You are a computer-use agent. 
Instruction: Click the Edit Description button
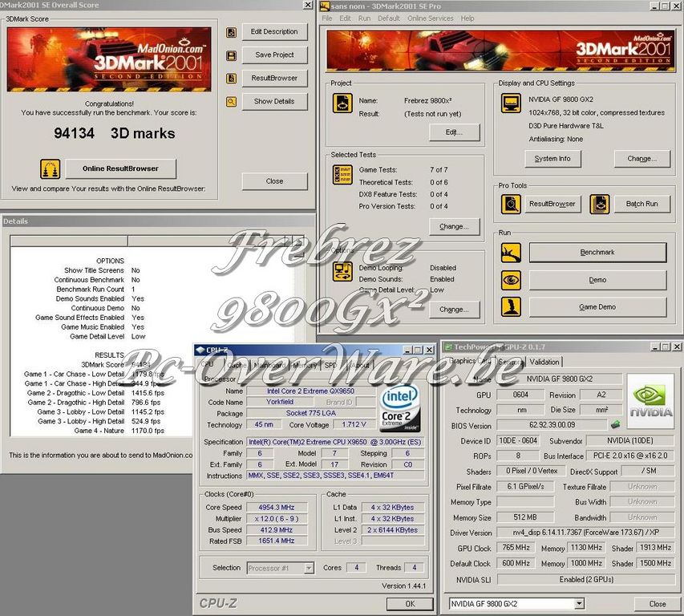(274, 32)
